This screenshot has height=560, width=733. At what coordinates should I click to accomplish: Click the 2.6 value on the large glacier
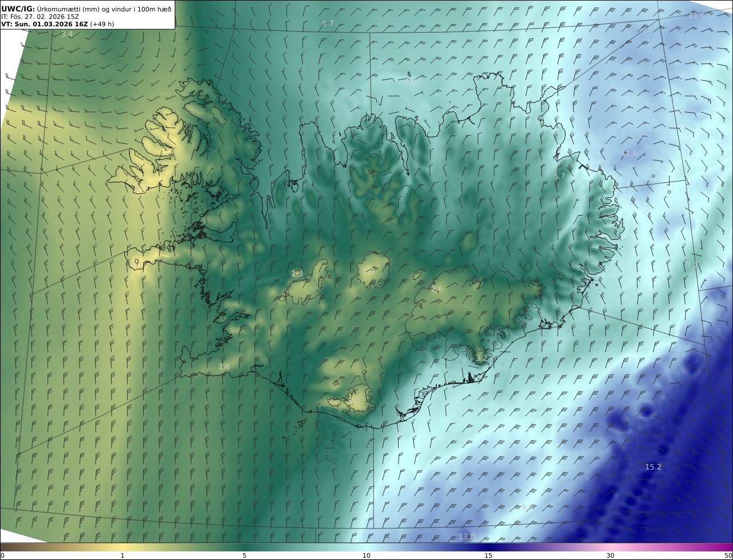pyautogui.click(x=437, y=289)
